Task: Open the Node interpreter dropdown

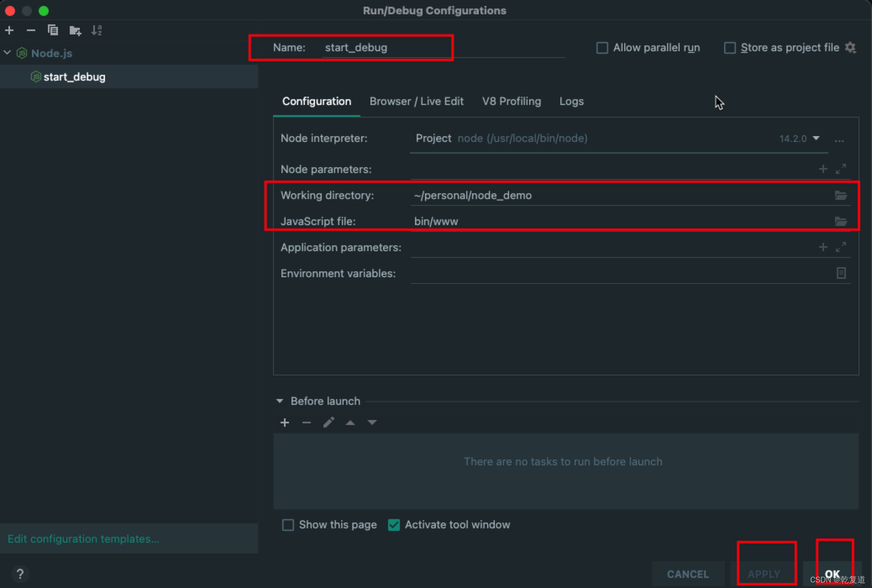Action: click(816, 138)
